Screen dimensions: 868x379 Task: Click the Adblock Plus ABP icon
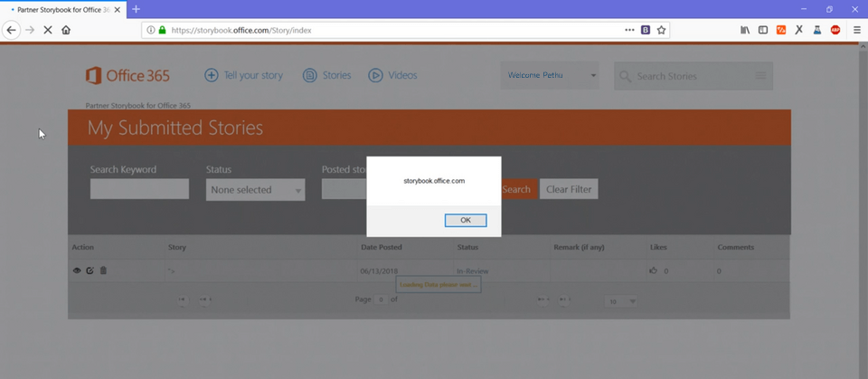[835, 30]
